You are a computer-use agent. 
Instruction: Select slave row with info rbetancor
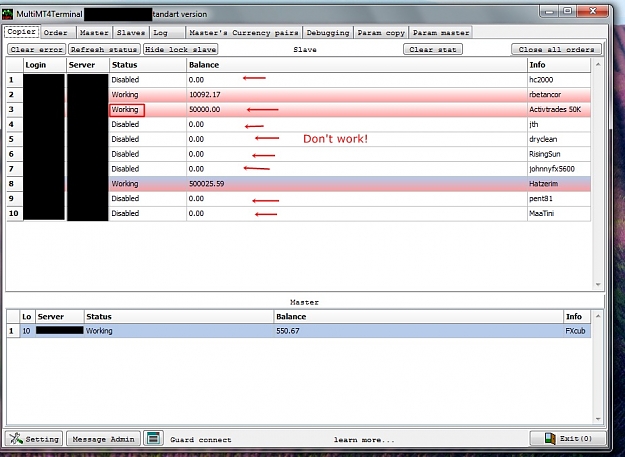pos(299,94)
